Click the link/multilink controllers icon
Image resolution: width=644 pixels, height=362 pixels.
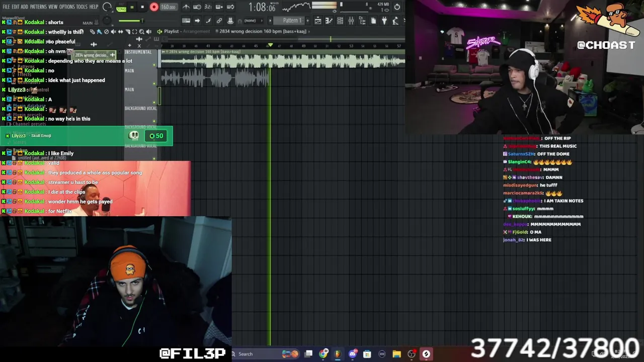[x=219, y=21]
